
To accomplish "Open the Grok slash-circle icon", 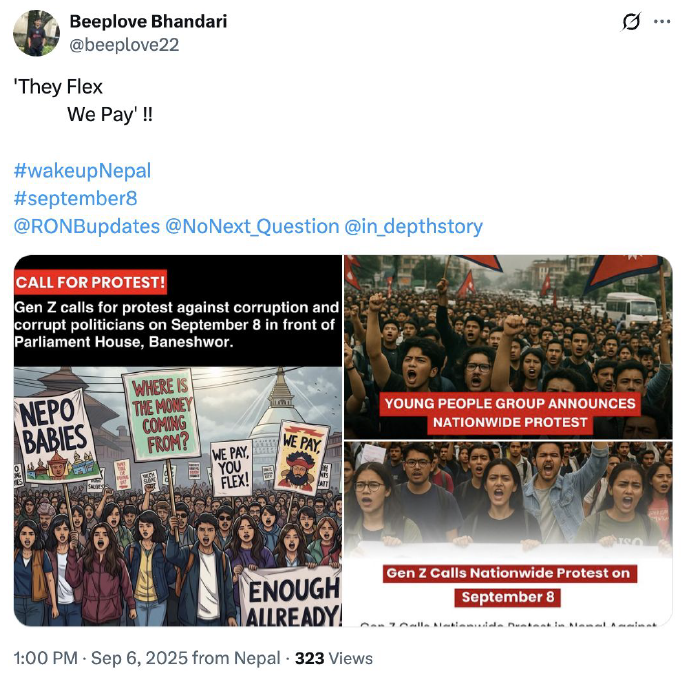I will click(x=631, y=22).
